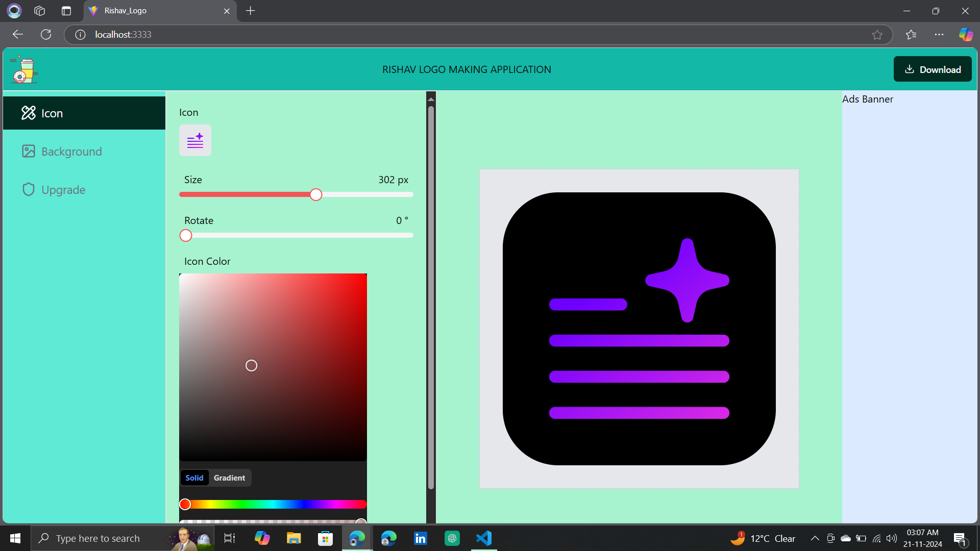Viewport: 980px width, 551px height.
Task: Click the Download button
Action: click(x=932, y=69)
